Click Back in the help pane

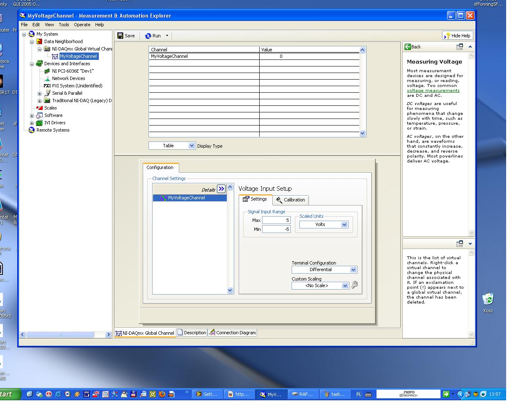tap(413, 47)
